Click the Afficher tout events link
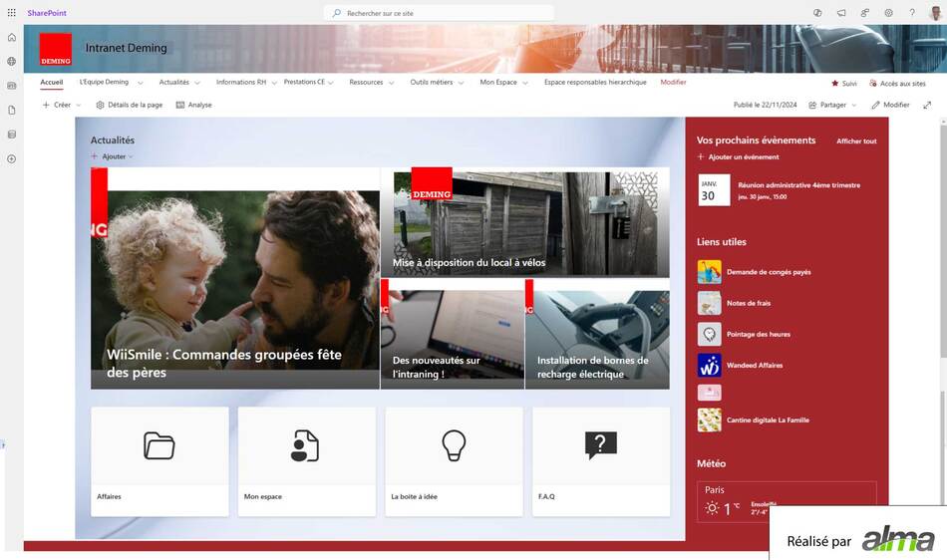The height and width of the screenshot is (560, 947). tap(856, 141)
